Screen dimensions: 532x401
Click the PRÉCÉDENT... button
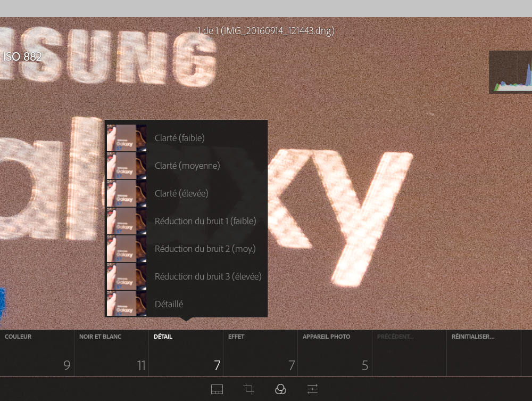point(409,353)
